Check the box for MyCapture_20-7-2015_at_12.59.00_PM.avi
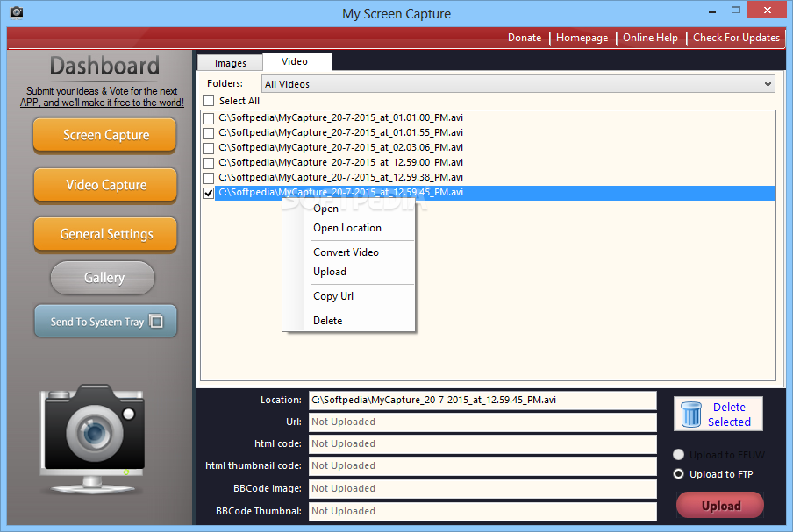 pyautogui.click(x=209, y=163)
